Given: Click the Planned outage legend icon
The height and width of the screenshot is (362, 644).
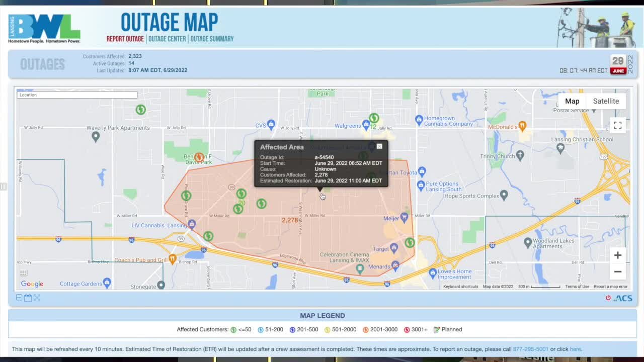Looking at the screenshot, I should point(437,330).
